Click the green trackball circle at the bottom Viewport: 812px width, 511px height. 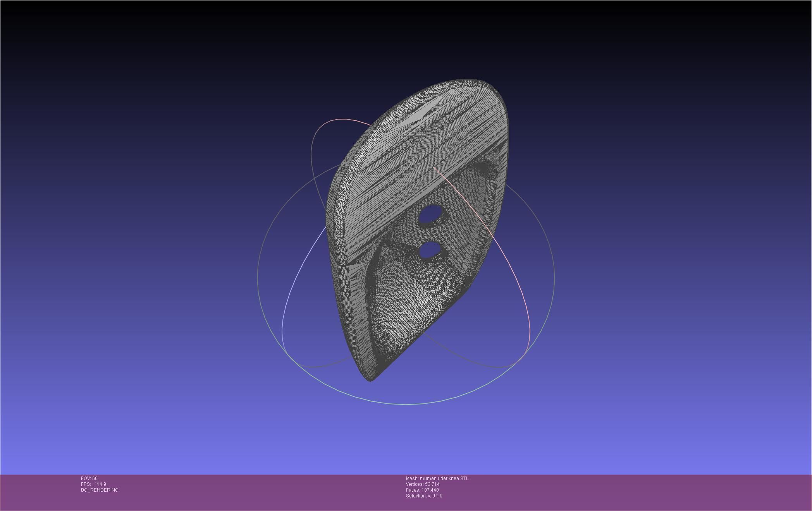pos(406,404)
